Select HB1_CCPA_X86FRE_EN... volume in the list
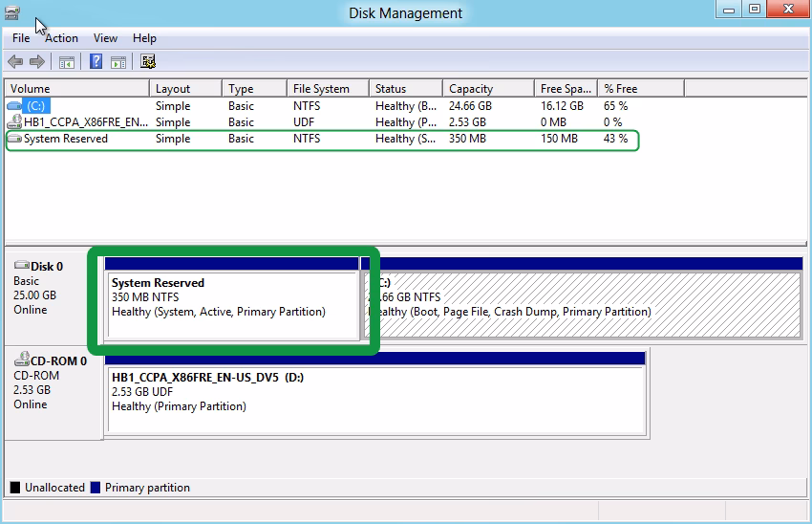The width and height of the screenshot is (812, 524). click(86, 122)
